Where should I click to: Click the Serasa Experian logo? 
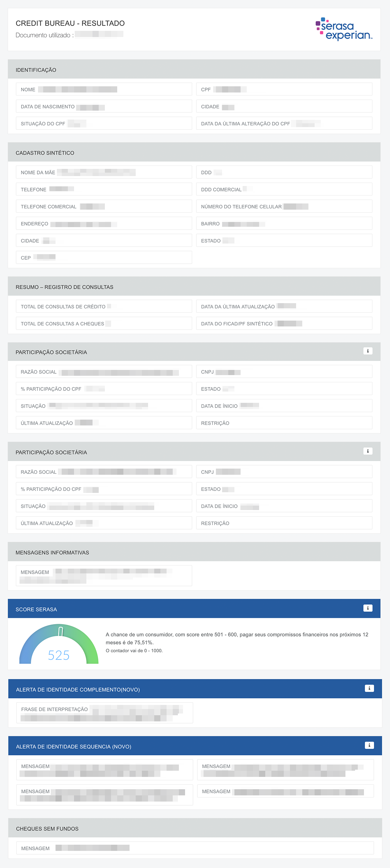tap(344, 29)
